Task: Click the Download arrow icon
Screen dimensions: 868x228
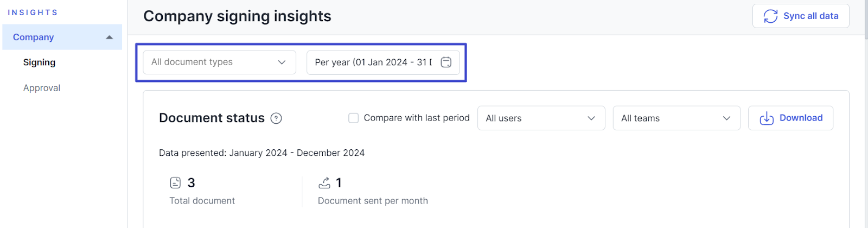Action: [767, 118]
